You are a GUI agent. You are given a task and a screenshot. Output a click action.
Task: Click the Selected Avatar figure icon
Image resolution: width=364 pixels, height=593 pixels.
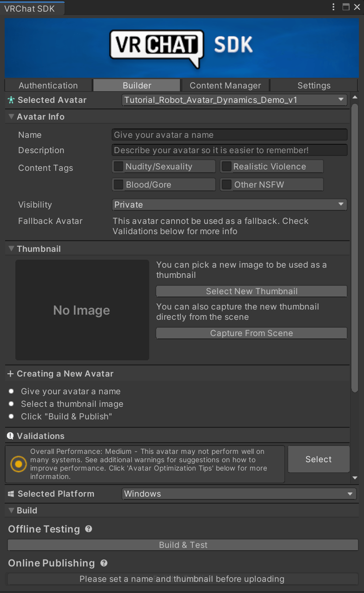[x=11, y=100]
